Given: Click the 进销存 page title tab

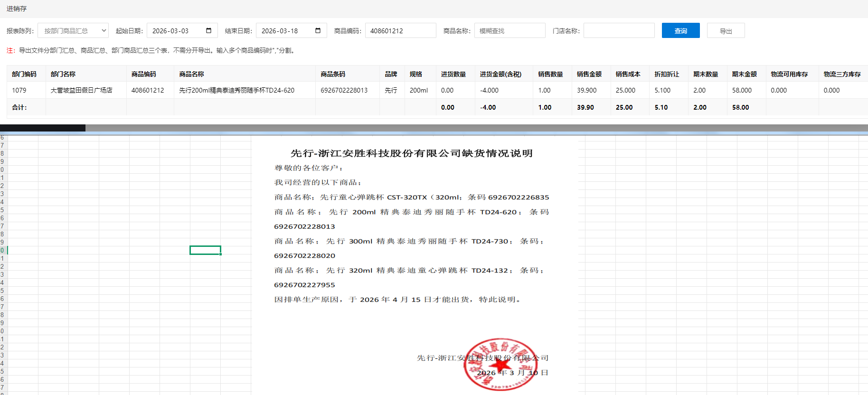Looking at the screenshot, I should 17,9.
